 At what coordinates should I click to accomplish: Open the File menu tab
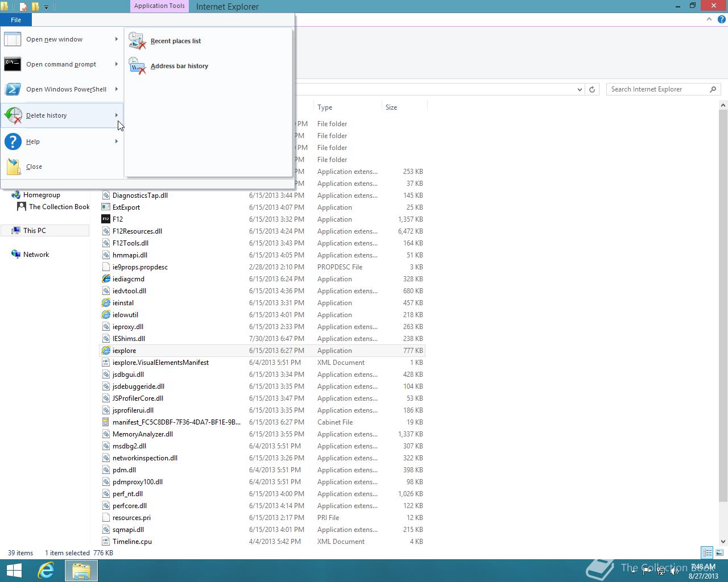16,20
